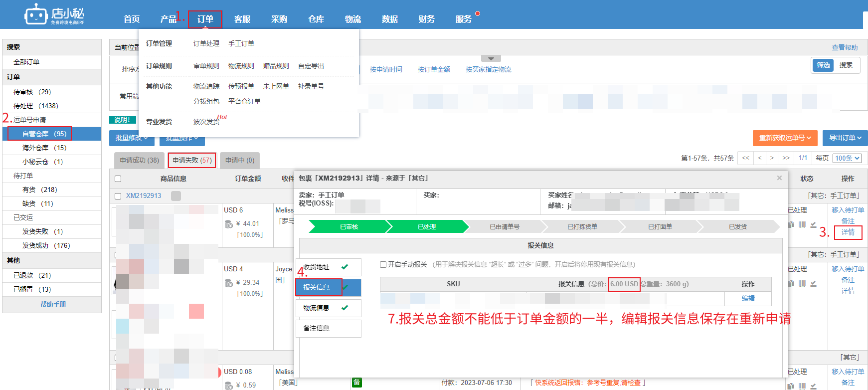Select 待审核 (29) in sidebar

click(x=52, y=92)
